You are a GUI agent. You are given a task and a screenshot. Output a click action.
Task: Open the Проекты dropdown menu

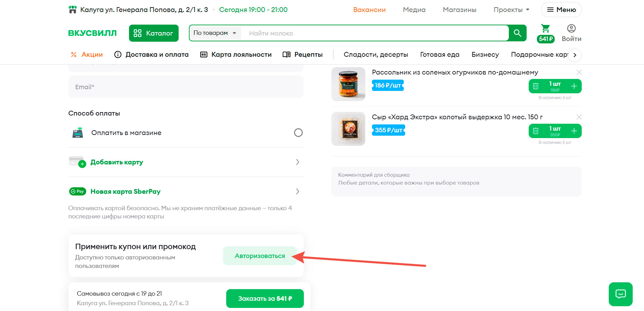tap(511, 10)
